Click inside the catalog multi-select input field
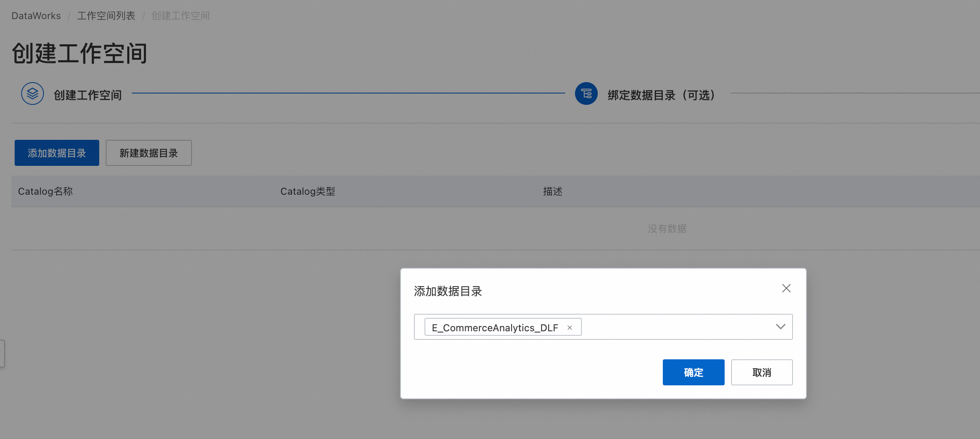Screen dimensions: 980x439 pyautogui.click(x=675, y=327)
